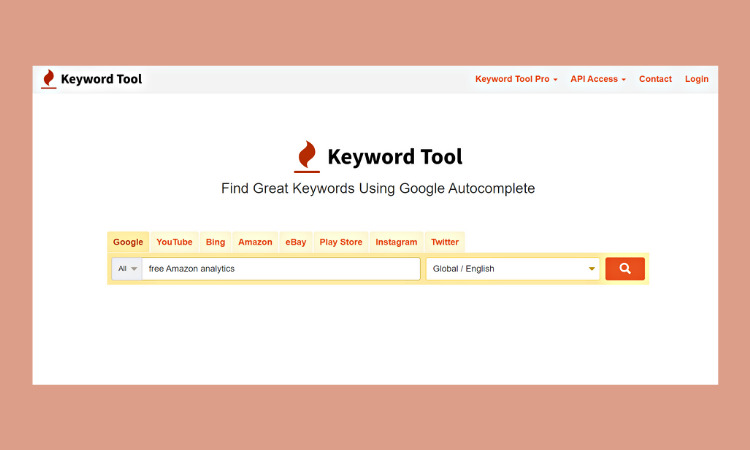This screenshot has width=750, height=450.
Task: Select the Amazon tab
Action: click(255, 242)
